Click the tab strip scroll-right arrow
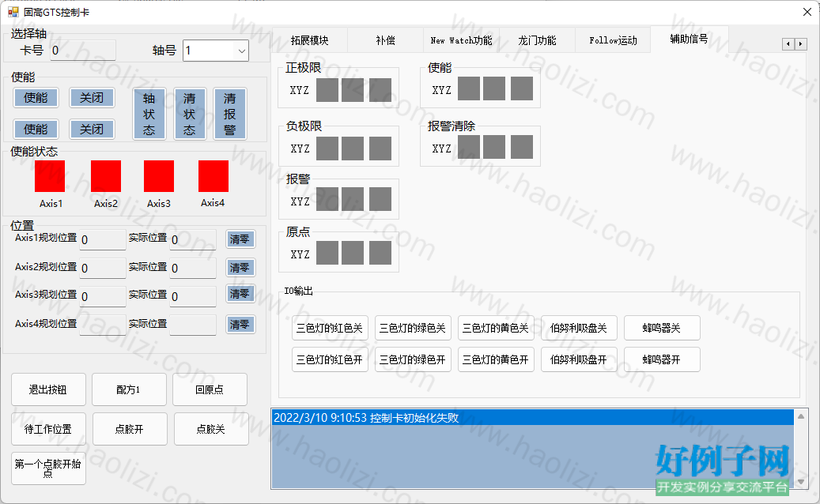The image size is (820, 504). point(801,44)
